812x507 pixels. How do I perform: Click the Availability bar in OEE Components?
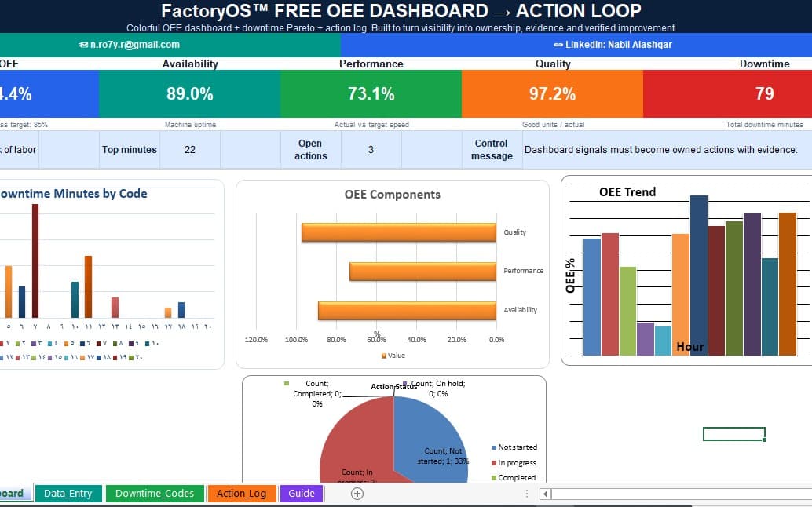coord(407,311)
